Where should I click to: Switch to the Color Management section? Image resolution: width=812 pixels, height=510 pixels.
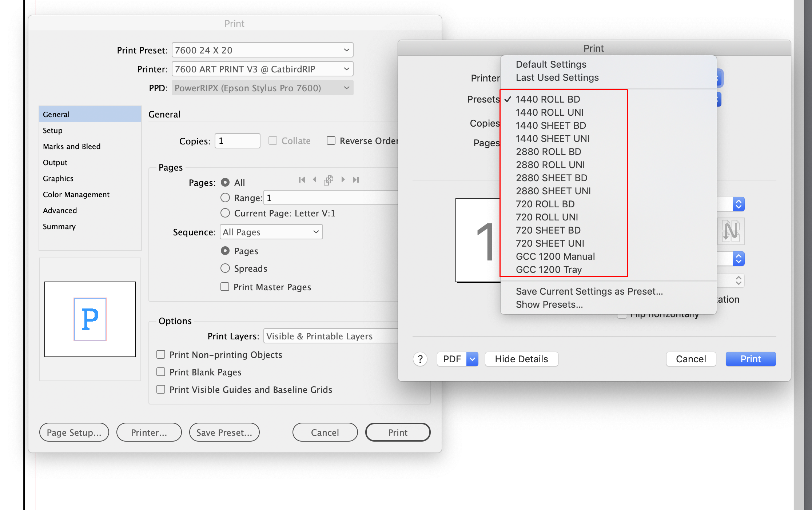coord(76,194)
